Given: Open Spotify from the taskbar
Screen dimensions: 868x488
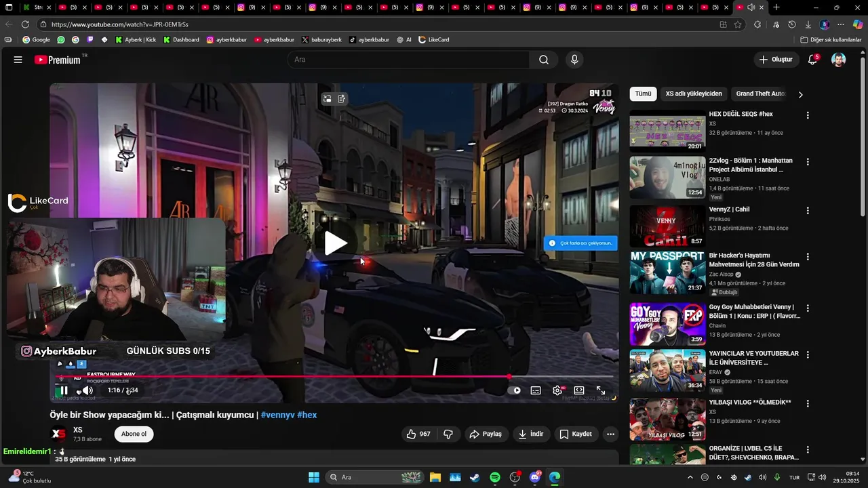Looking at the screenshot, I should [495, 477].
